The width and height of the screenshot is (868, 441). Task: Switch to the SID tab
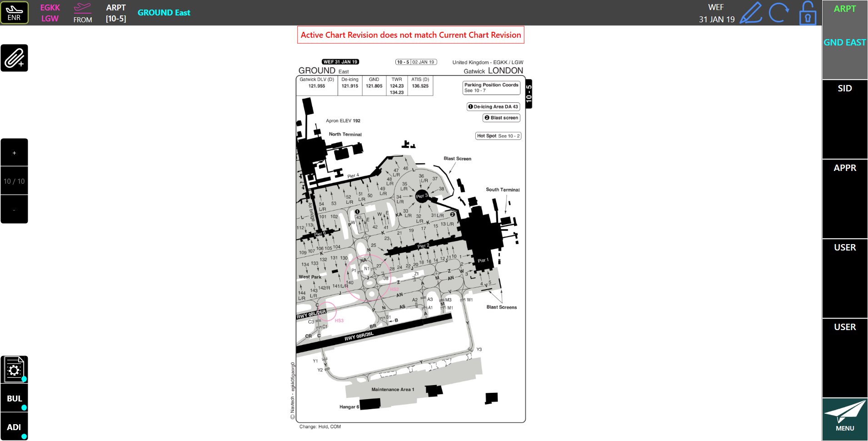845,119
